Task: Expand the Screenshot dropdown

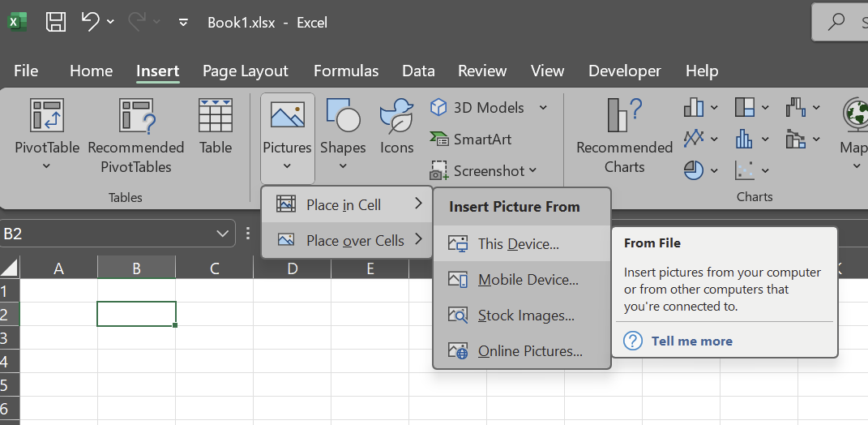Action: [x=533, y=170]
